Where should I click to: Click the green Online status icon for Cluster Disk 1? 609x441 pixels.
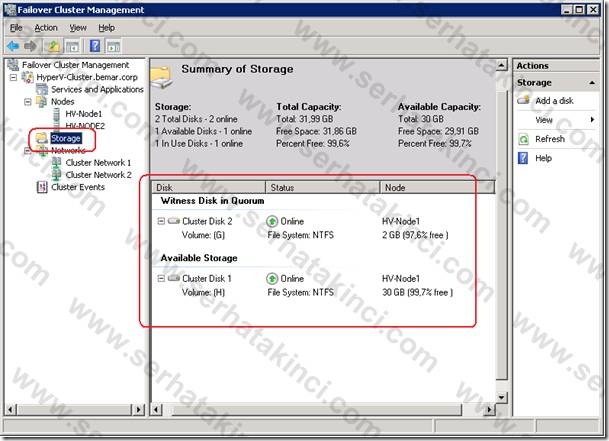click(272, 279)
